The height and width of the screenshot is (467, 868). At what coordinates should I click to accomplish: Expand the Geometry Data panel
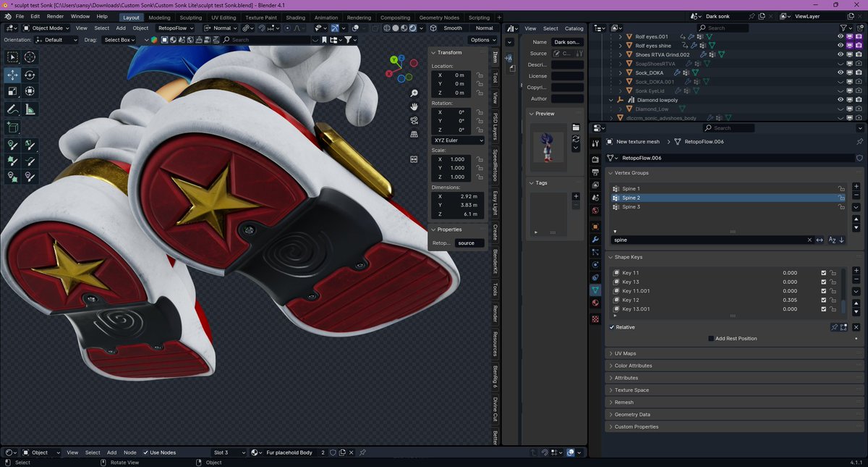click(x=632, y=415)
